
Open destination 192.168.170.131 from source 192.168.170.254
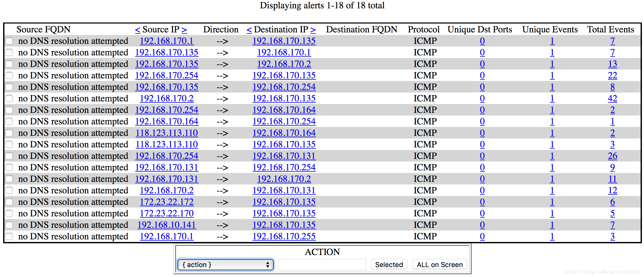284,156
